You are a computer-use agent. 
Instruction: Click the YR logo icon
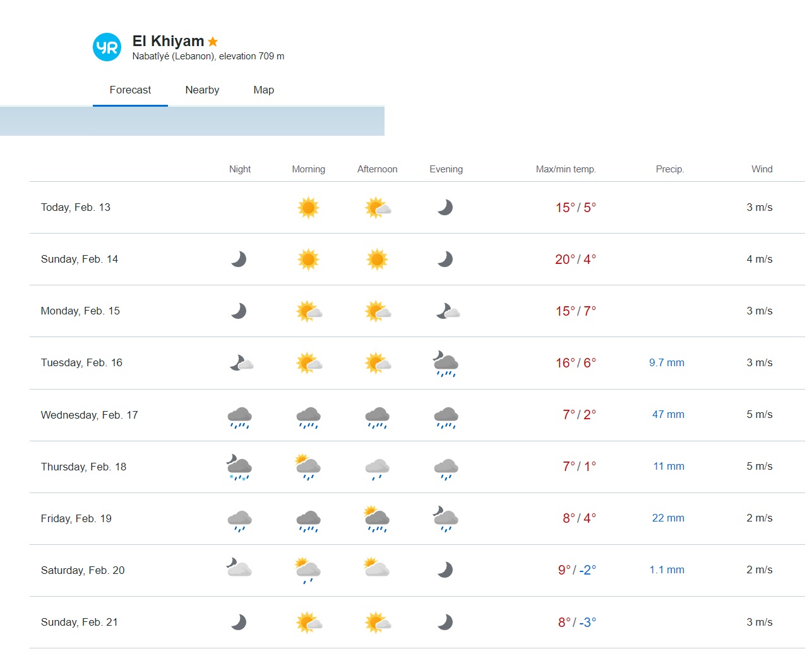click(x=107, y=47)
